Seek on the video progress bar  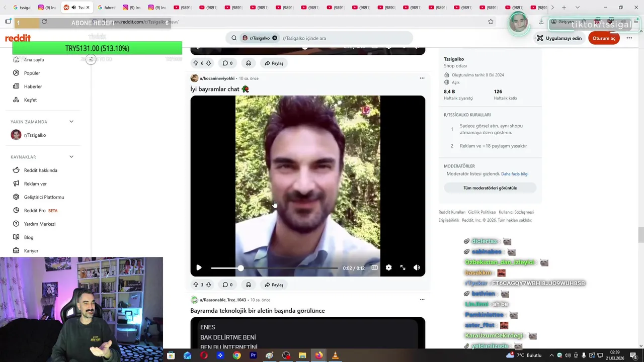coord(274,268)
